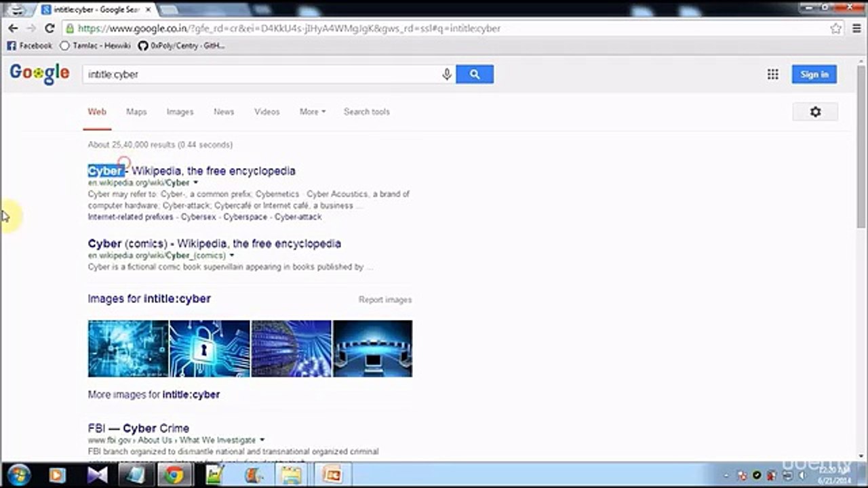868x488 pixels.
Task: Sign in to Google account
Action: (x=814, y=75)
